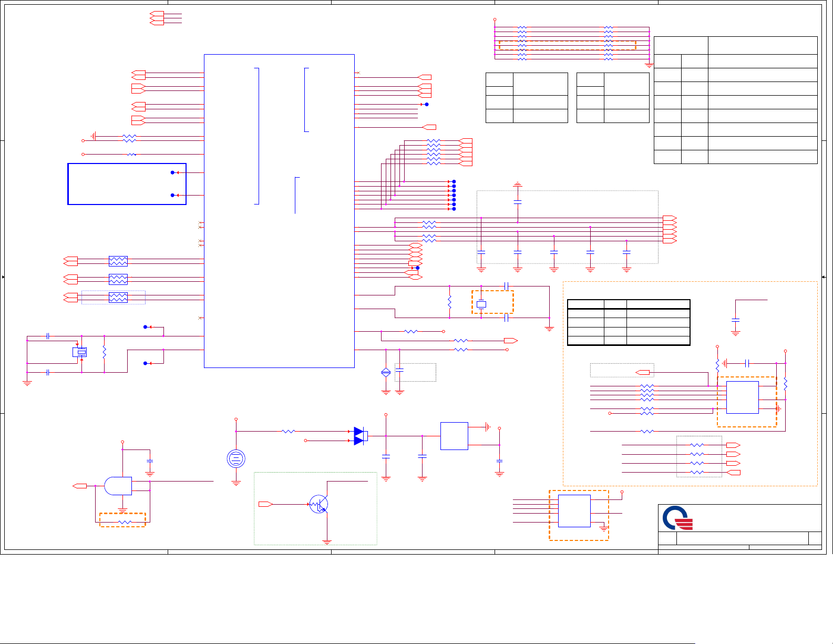833x644 pixels.
Task: Select the TVS diode symbol beside the grey dotted box
Action: click(386, 372)
